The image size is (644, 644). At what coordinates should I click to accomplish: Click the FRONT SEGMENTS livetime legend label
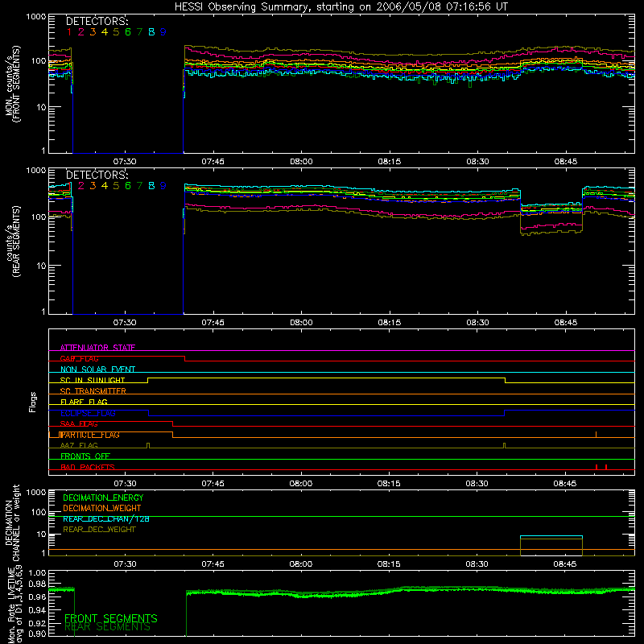tap(111, 618)
